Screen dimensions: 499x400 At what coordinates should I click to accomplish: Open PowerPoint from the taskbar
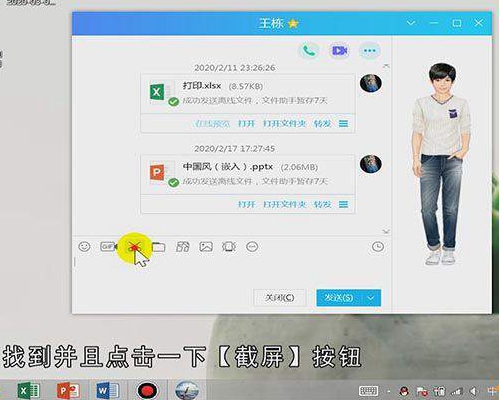pyautogui.click(x=68, y=390)
